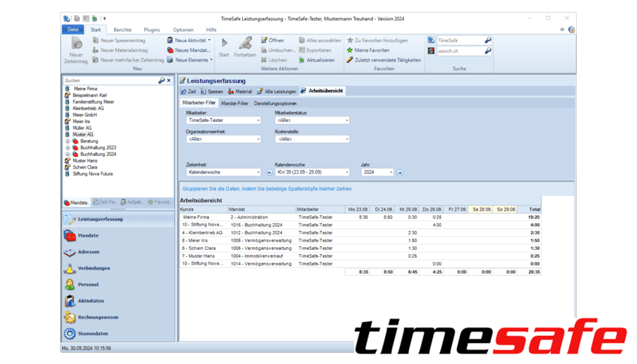Open the Stammdaten section
637x364 pixels.
click(92, 334)
